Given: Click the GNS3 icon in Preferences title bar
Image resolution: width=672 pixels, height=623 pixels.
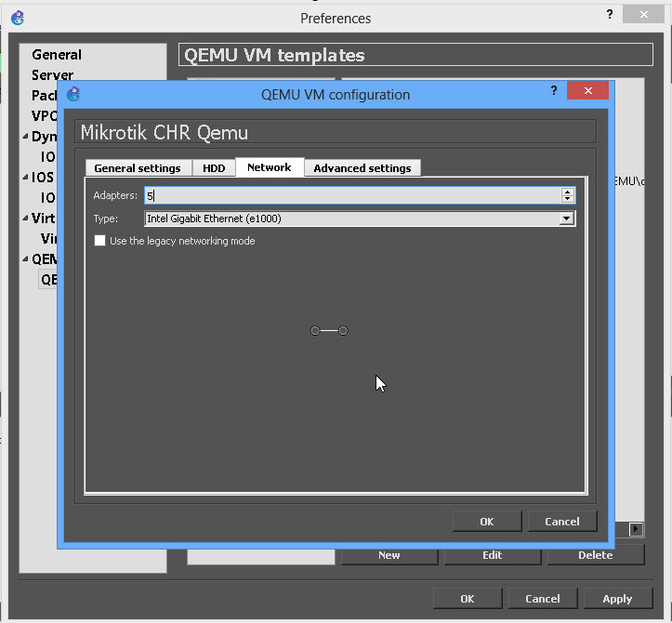Looking at the screenshot, I should [18, 18].
